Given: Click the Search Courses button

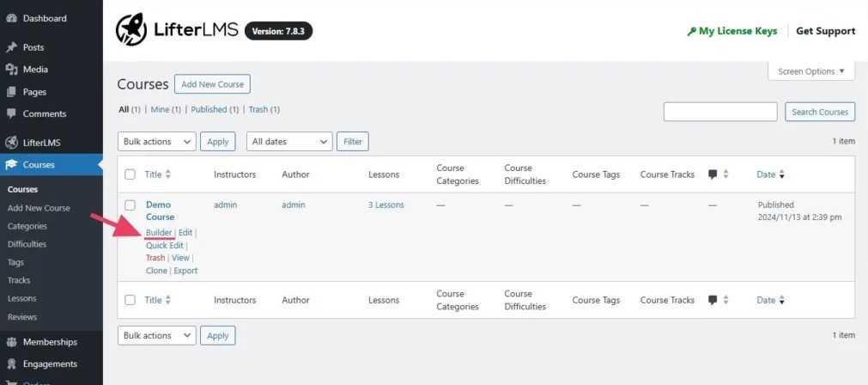Looking at the screenshot, I should point(820,112).
